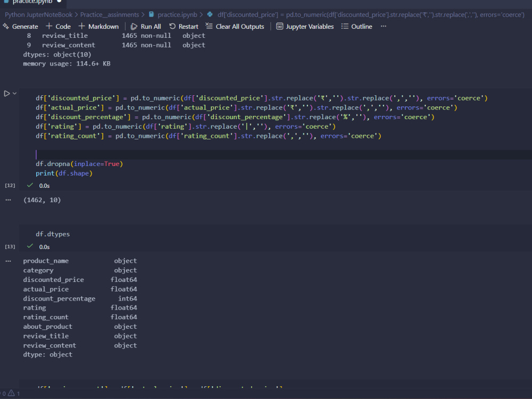
Task: Open output actions ellipsis for cell 13
Action: 8,261
